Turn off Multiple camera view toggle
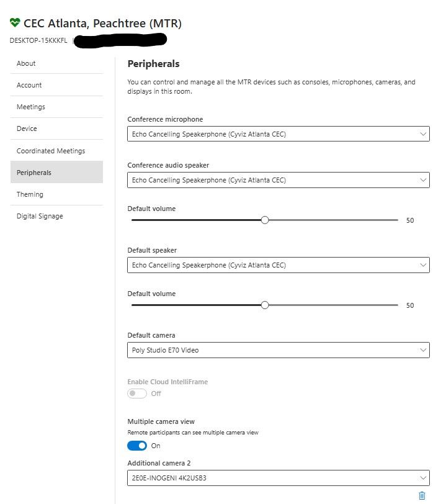 [137, 446]
